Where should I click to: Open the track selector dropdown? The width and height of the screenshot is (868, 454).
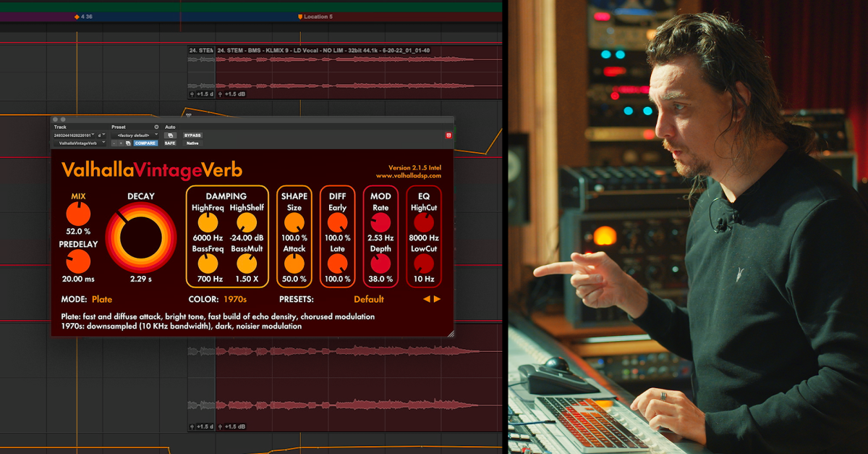click(x=75, y=135)
